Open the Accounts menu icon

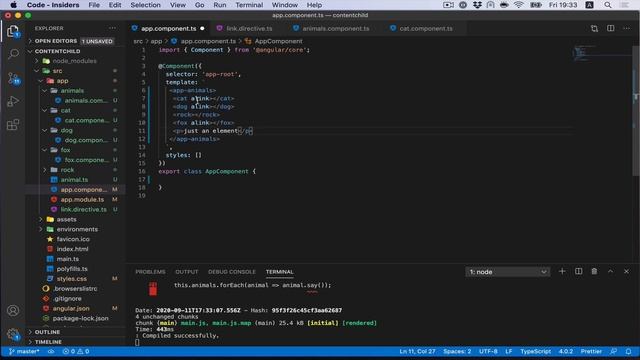pos(13,311)
